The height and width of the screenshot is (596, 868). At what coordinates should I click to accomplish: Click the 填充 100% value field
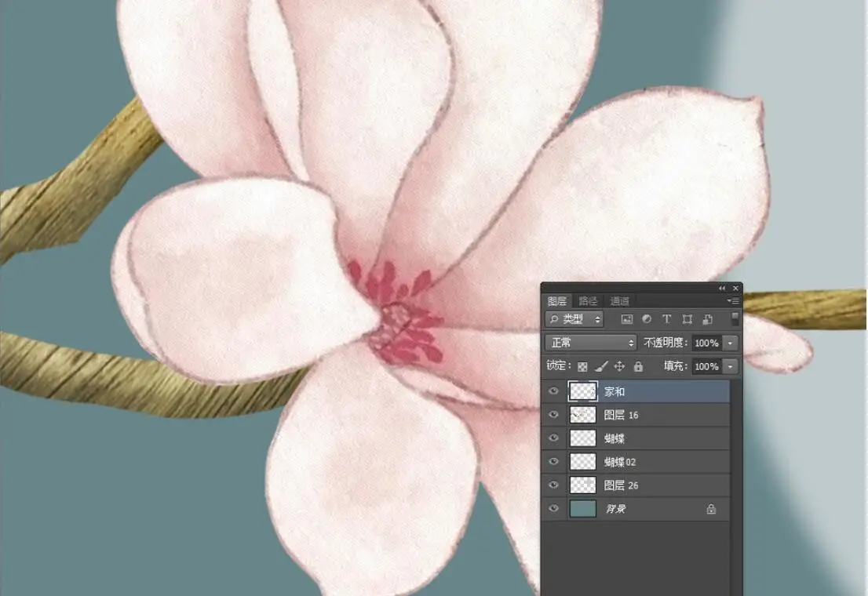point(707,366)
